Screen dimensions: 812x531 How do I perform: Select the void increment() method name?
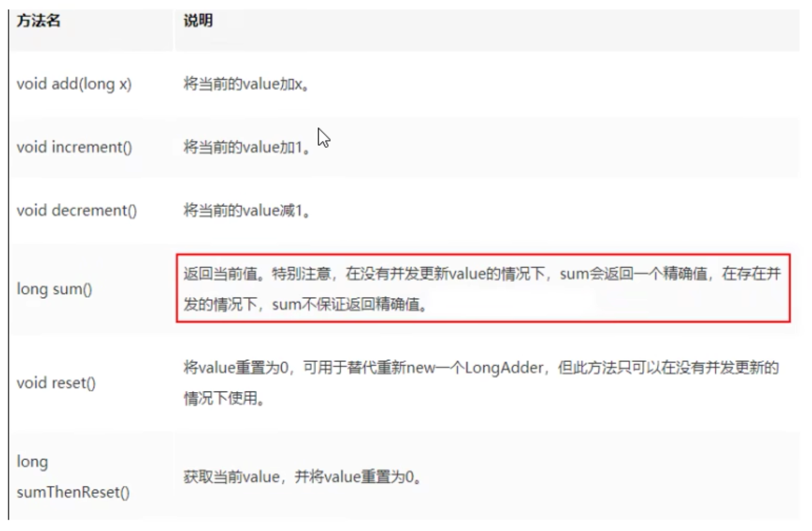74,147
